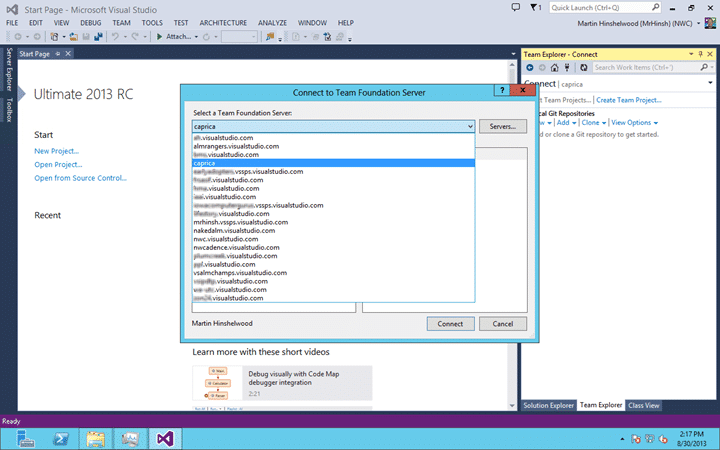Image resolution: width=720 pixels, height=450 pixels.
Task: Open the DEBUG menu
Action: (x=91, y=22)
